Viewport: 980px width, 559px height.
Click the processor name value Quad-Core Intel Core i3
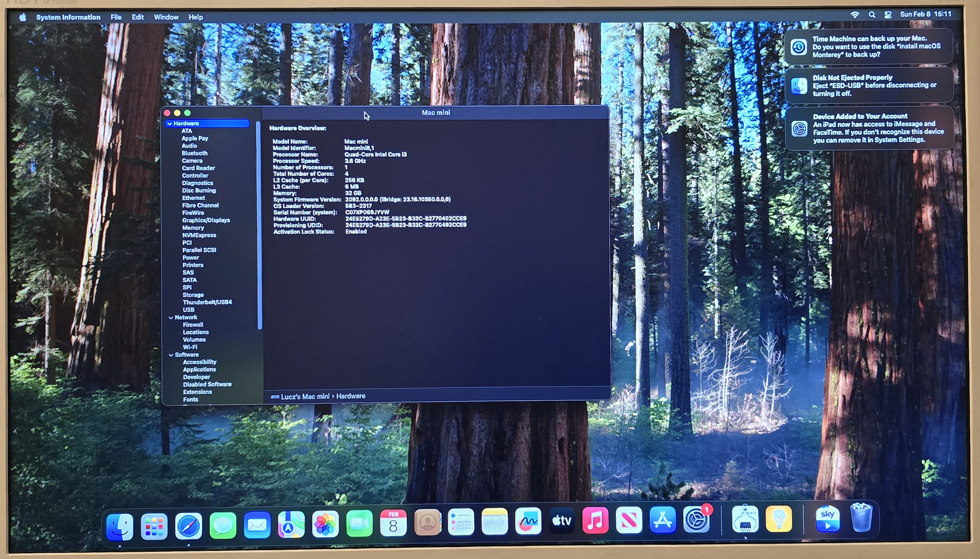tap(376, 154)
